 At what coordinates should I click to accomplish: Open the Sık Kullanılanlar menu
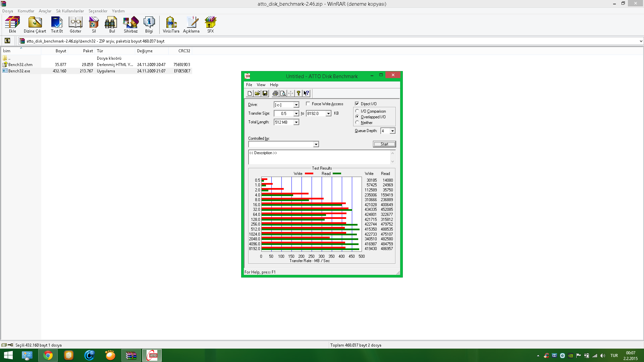pyautogui.click(x=70, y=11)
